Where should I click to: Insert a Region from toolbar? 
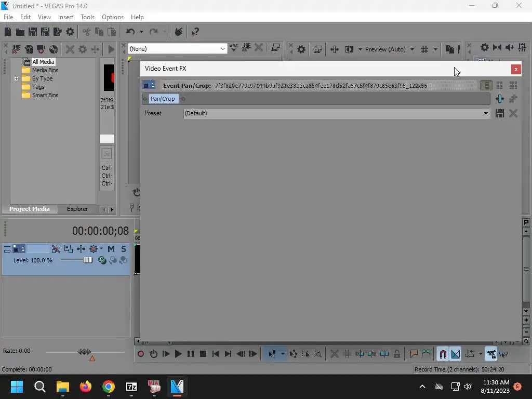pos(426,354)
